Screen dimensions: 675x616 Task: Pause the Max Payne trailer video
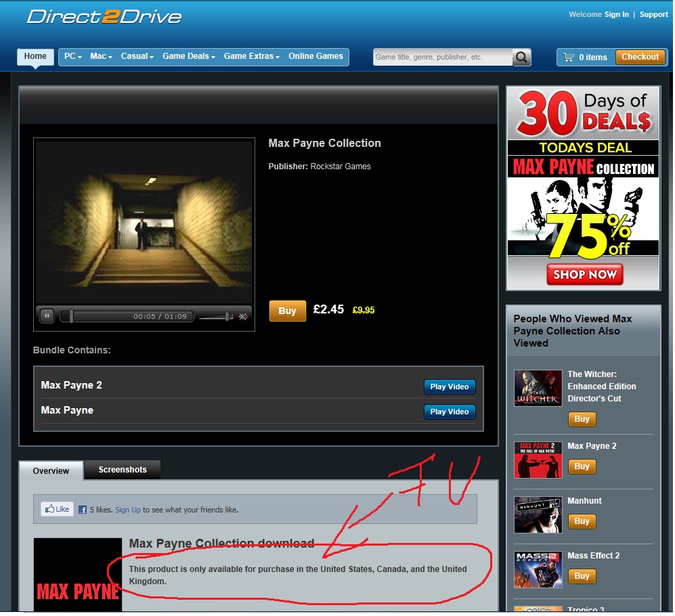tap(47, 316)
